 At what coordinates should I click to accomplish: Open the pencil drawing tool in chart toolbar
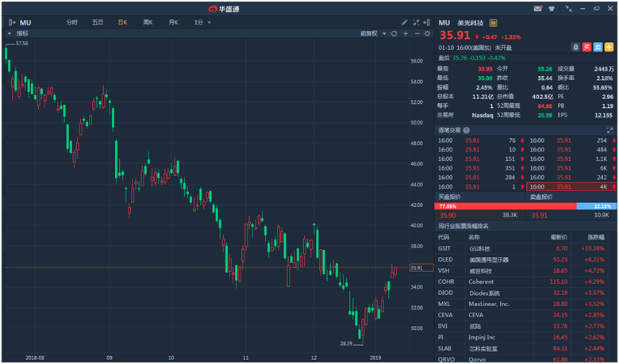coord(404,22)
